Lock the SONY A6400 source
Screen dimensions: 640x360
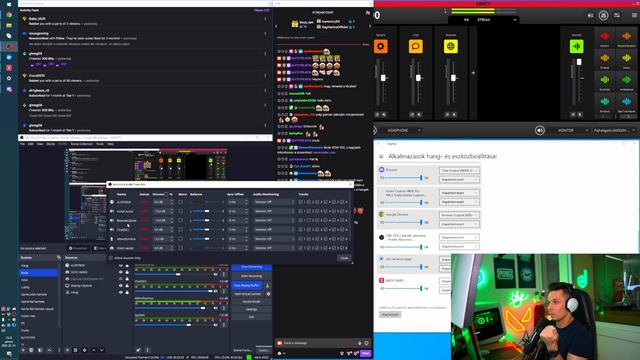(x=127, y=272)
